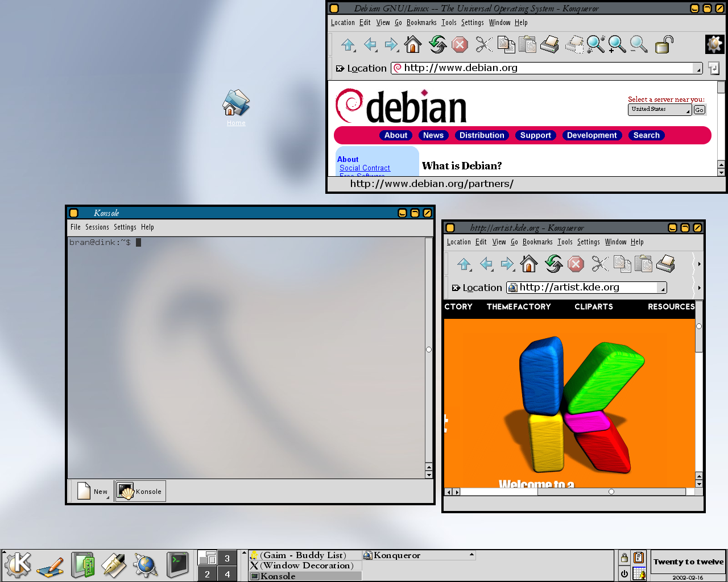Expand hidden location toolbar items in artist Konqueror
The width and height of the screenshot is (728, 582).
click(x=699, y=288)
